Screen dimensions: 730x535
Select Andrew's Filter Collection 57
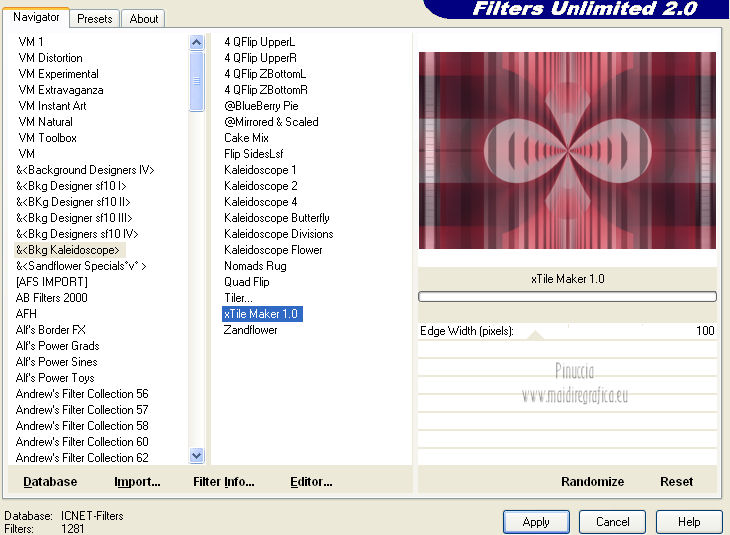(x=82, y=410)
